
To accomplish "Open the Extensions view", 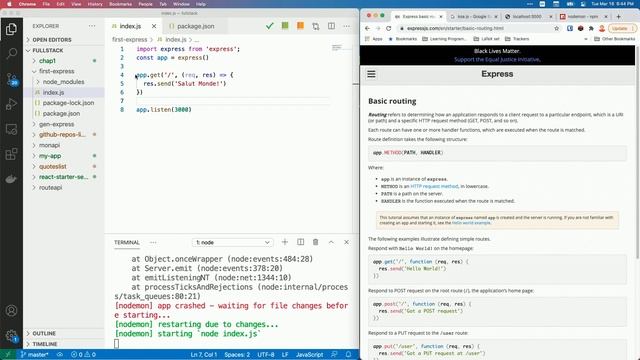I will coord(11,154).
